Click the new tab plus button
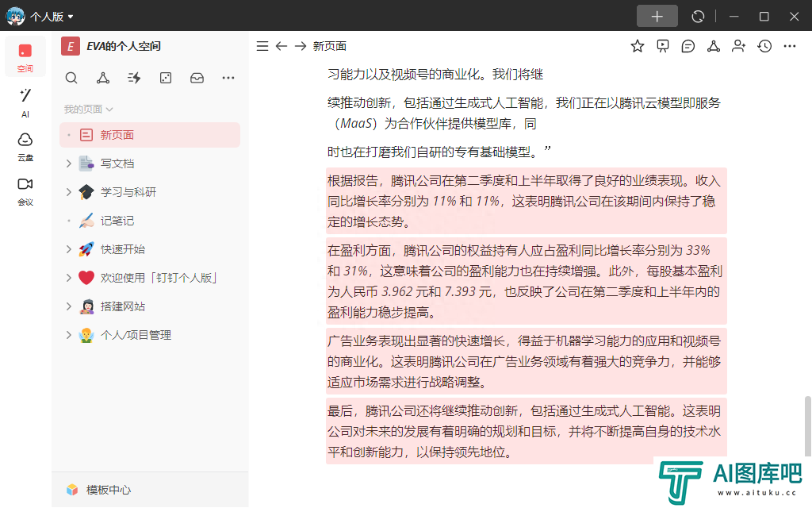 click(657, 16)
